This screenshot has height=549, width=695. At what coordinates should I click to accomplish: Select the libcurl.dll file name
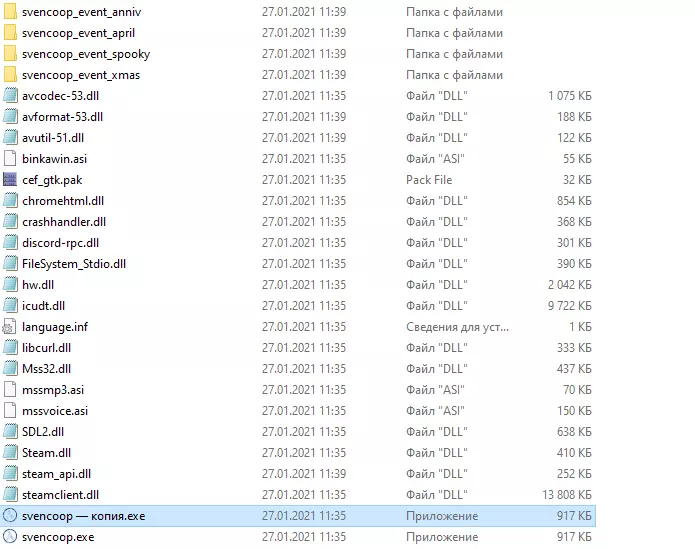coord(47,348)
